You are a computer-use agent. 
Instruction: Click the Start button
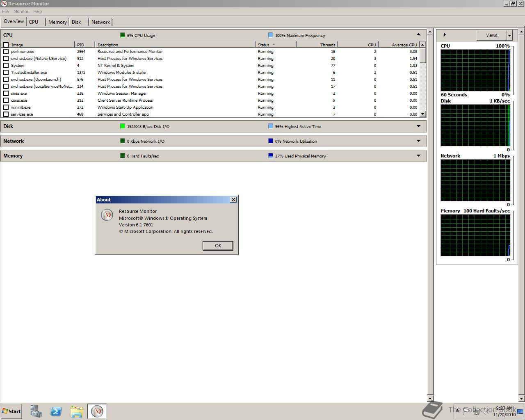[x=11, y=411]
